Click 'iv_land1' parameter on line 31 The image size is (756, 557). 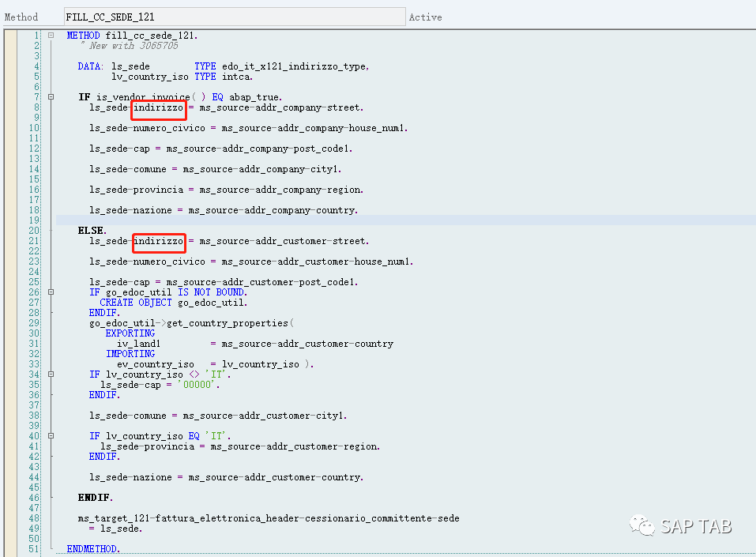pyautogui.click(x=138, y=344)
